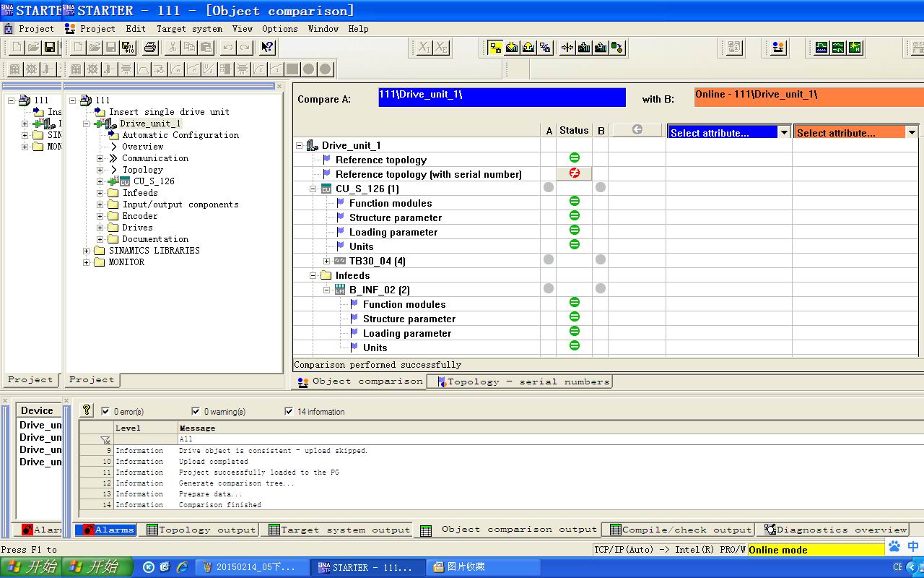924x578 pixels.
Task: Click the orange with B path field
Action: point(808,98)
